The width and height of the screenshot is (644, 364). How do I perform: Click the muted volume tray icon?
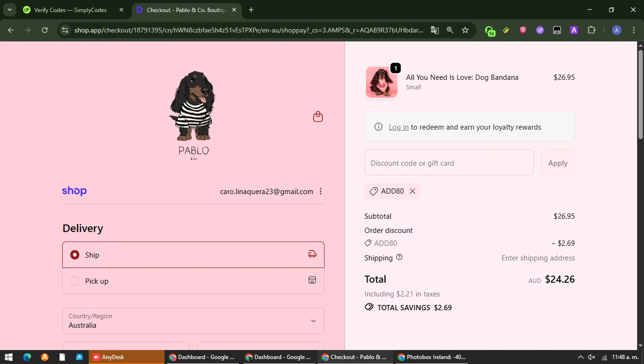pos(592,357)
